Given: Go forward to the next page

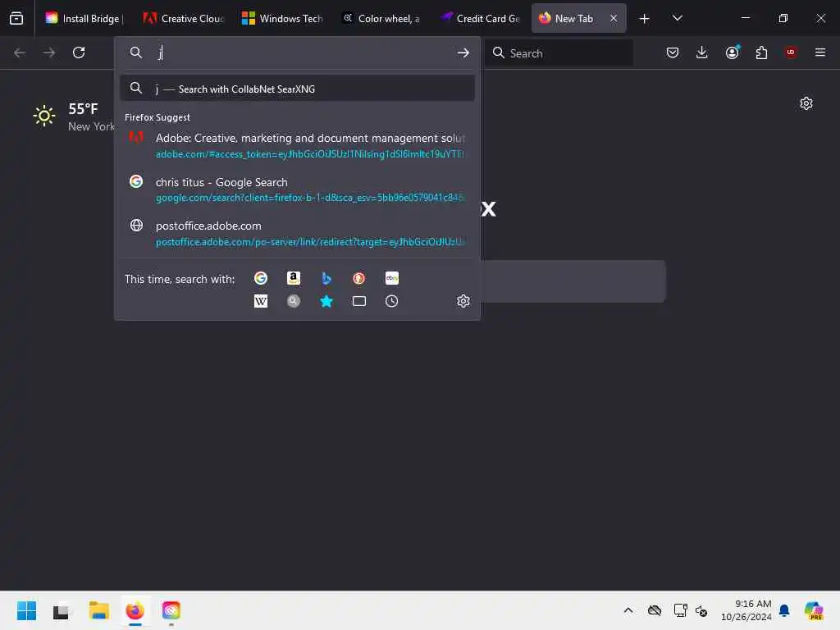Looking at the screenshot, I should [x=48, y=52].
